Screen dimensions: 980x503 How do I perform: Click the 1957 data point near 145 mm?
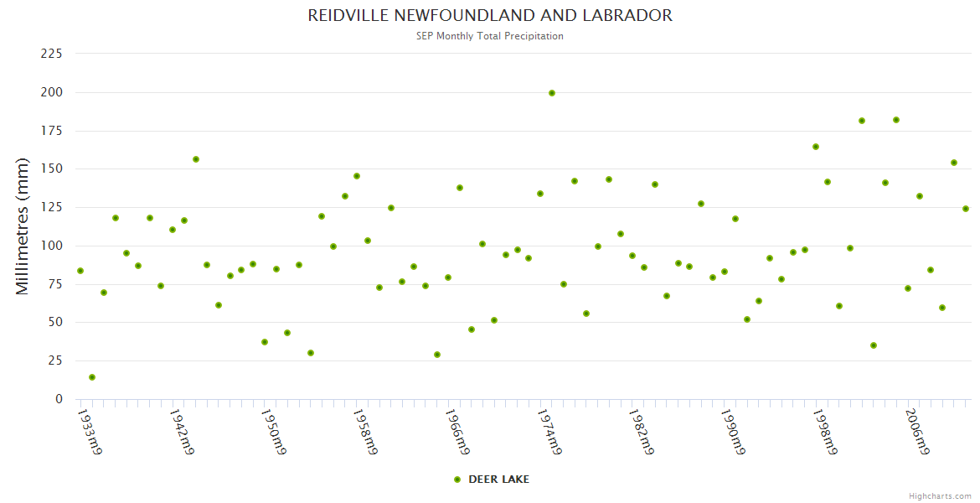click(357, 176)
